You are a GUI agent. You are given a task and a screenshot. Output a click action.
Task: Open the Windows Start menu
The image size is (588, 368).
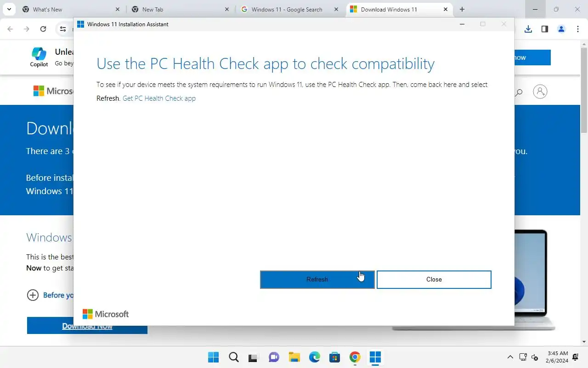coord(214,357)
